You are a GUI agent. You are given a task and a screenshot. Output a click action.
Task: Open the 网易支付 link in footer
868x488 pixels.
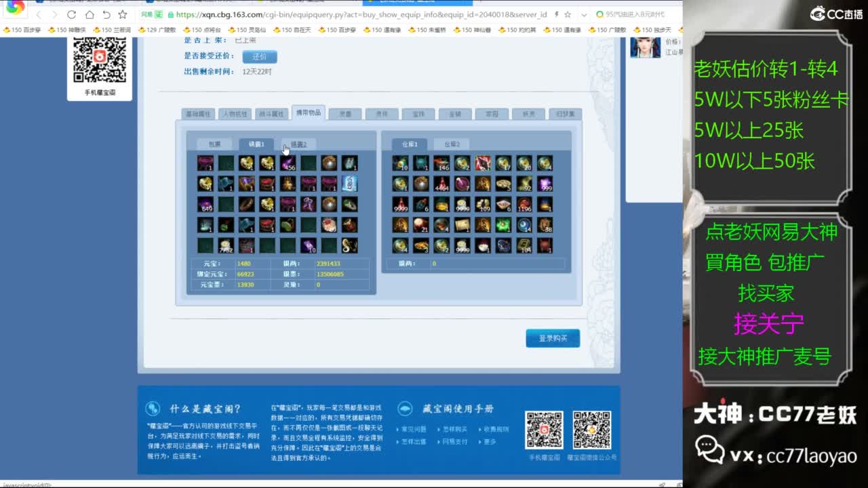454,441
